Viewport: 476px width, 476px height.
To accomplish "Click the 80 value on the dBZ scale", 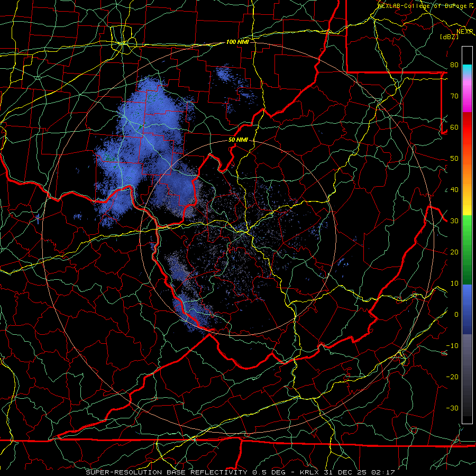I will pyautogui.click(x=454, y=65).
